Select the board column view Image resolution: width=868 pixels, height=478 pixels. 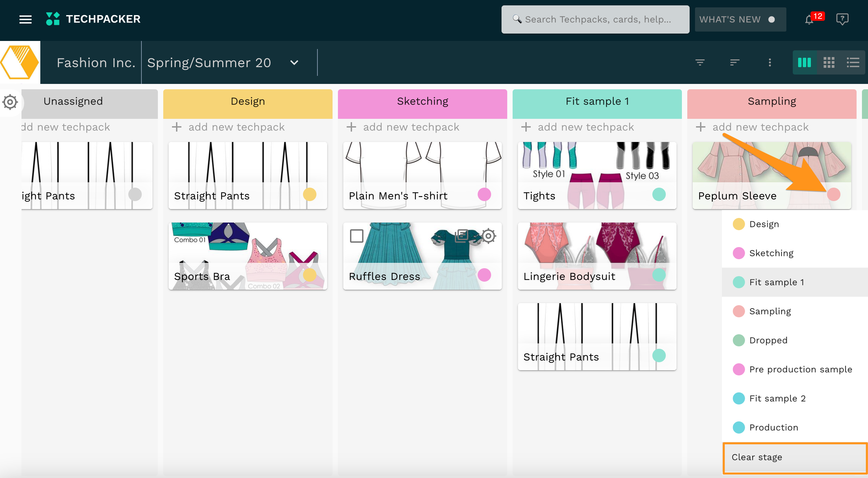click(804, 62)
